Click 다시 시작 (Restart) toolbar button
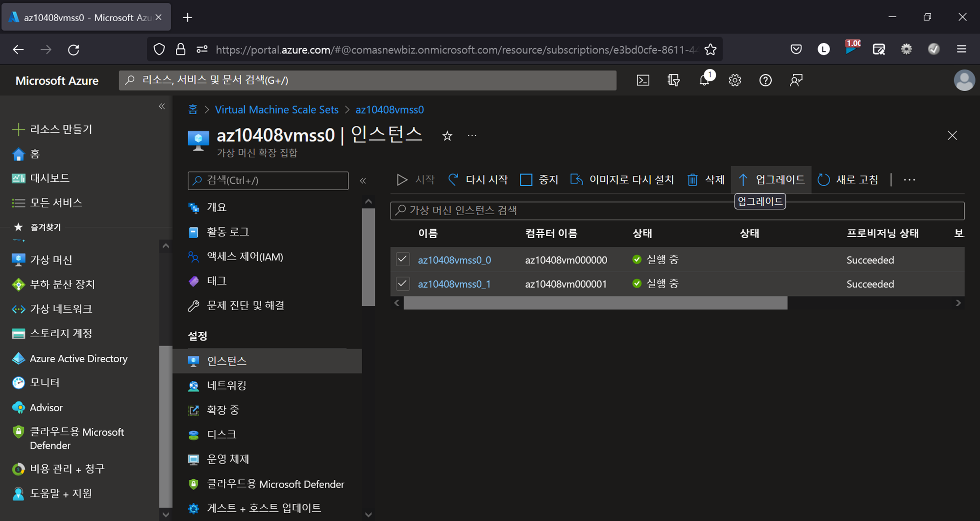980x521 pixels. 478,180
